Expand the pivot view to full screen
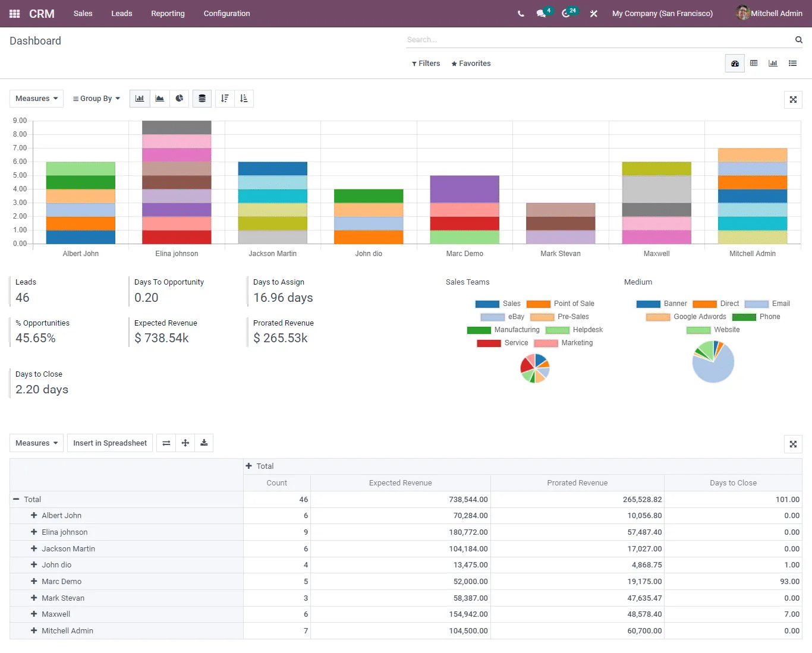Viewport: 812px width, 653px height. pos(793,444)
